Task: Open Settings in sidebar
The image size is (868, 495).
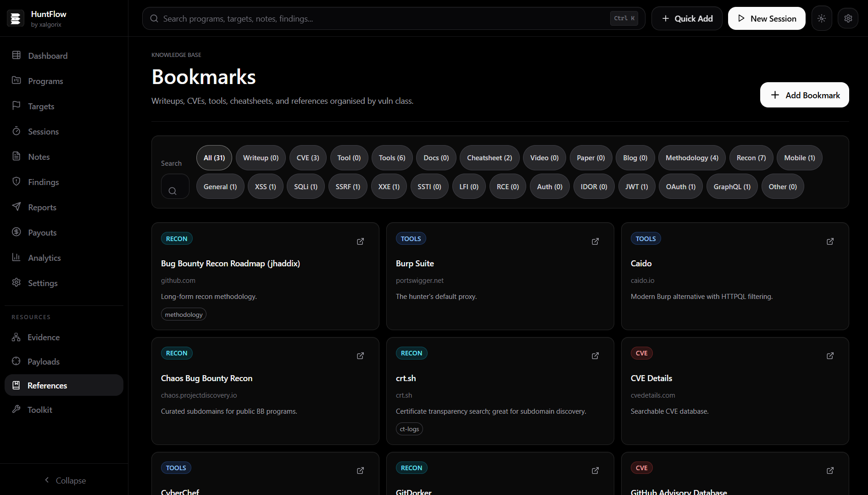Action: coord(64,283)
